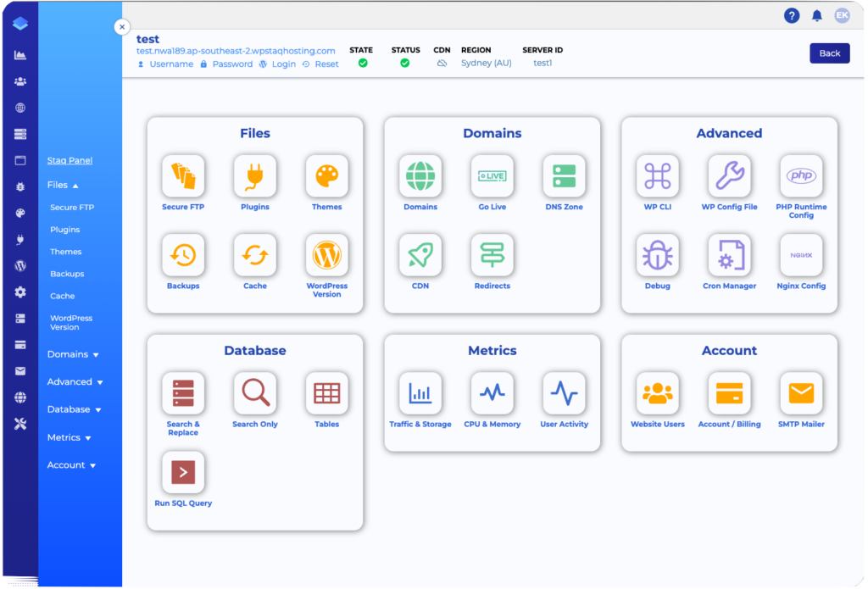
Task: Open the notifications bell
Action: [x=815, y=15]
